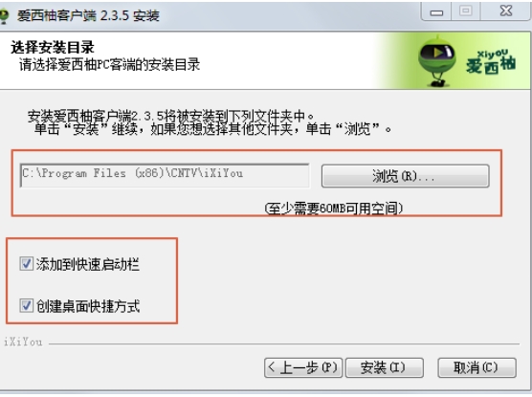Start installation with 安装(I) button
This screenshot has width=532, height=397.
click(x=384, y=367)
